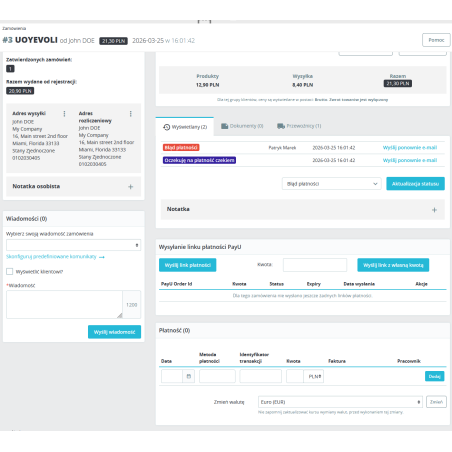452x452 pixels.
Task: Open payment date calendar picker icon
Action: [x=189, y=376]
